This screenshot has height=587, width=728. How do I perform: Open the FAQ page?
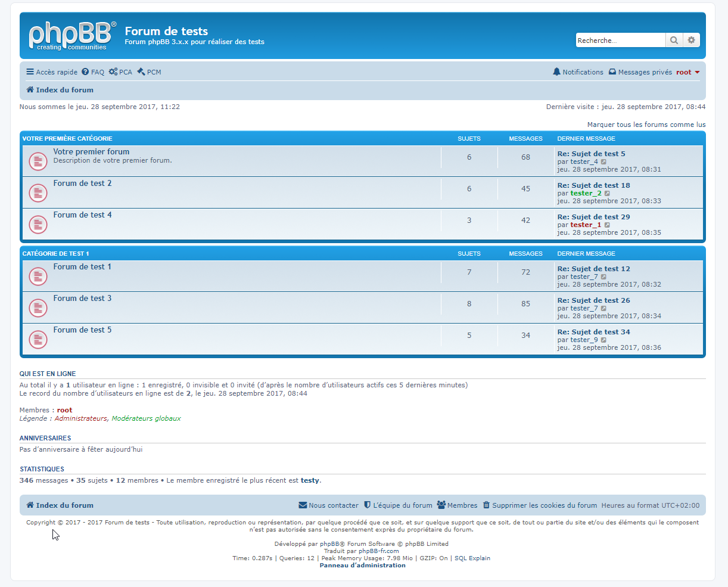pyautogui.click(x=93, y=72)
